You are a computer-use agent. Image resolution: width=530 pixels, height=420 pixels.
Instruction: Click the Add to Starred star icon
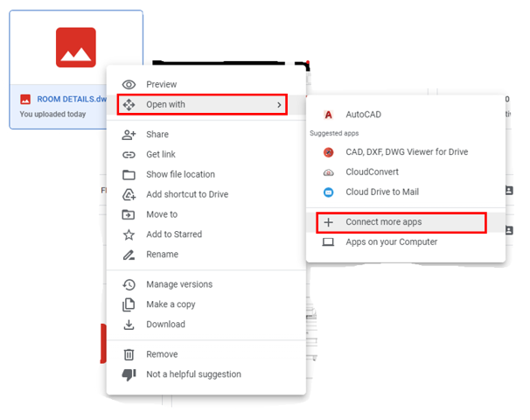point(129,234)
